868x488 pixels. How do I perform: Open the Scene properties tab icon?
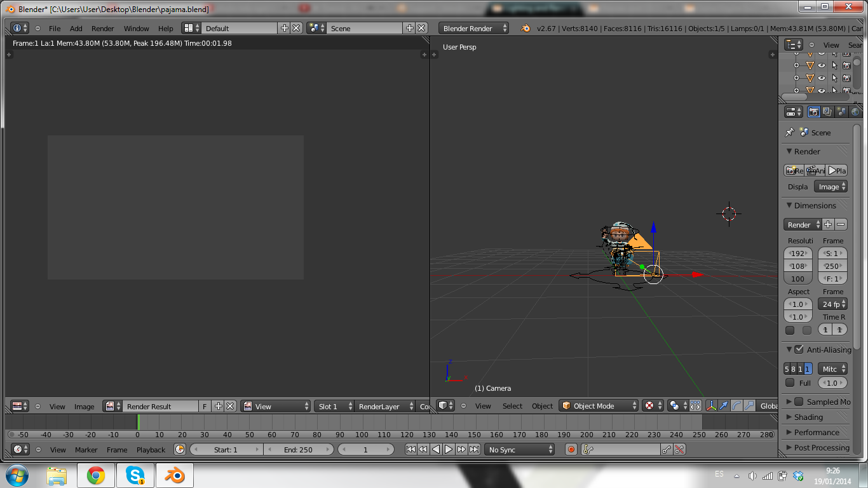point(841,112)
